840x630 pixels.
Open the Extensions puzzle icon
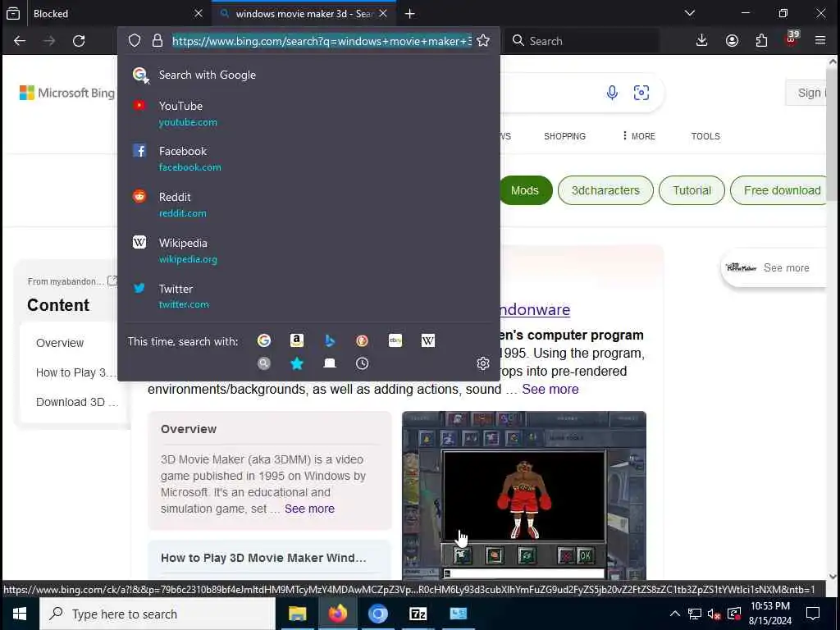point(761,41)
